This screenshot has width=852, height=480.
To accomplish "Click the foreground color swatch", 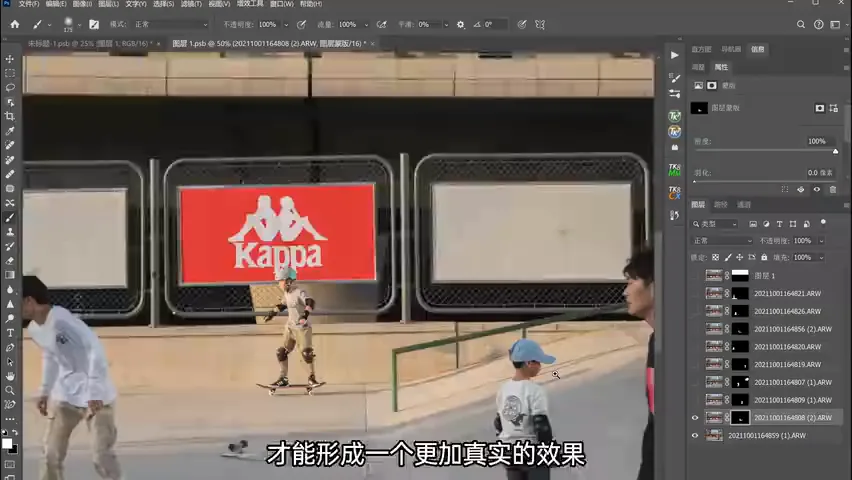I will point(7,444).
